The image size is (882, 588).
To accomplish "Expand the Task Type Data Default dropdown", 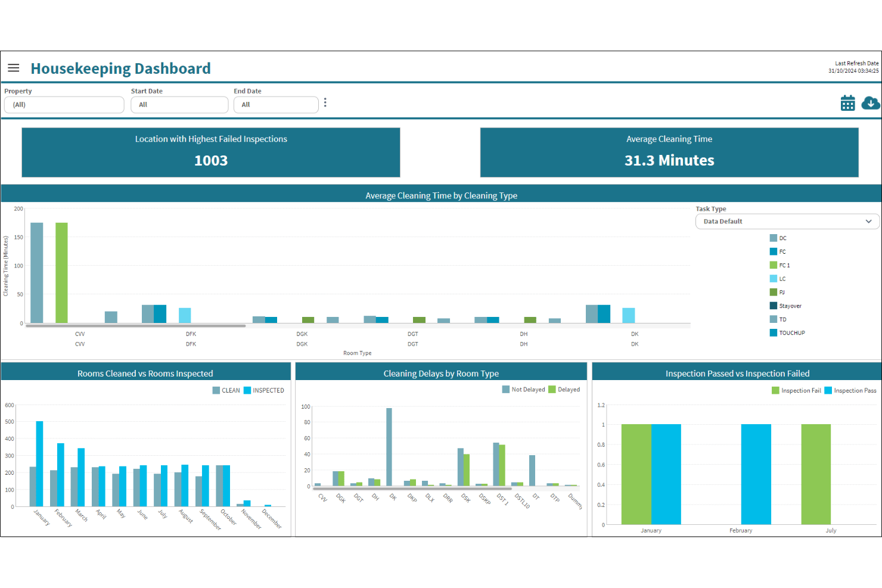I will pos(787,222).
